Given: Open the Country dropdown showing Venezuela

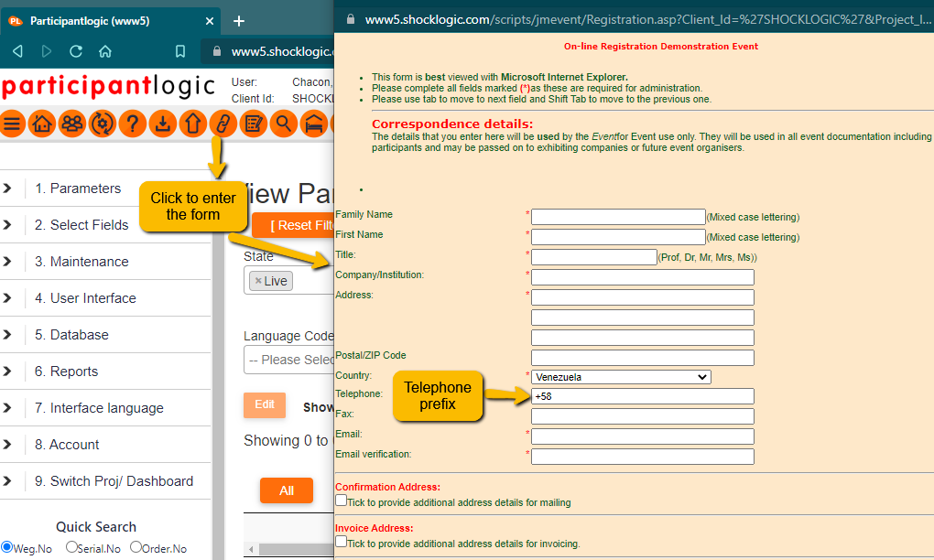Looking at the screenshot, I should 621,376.
